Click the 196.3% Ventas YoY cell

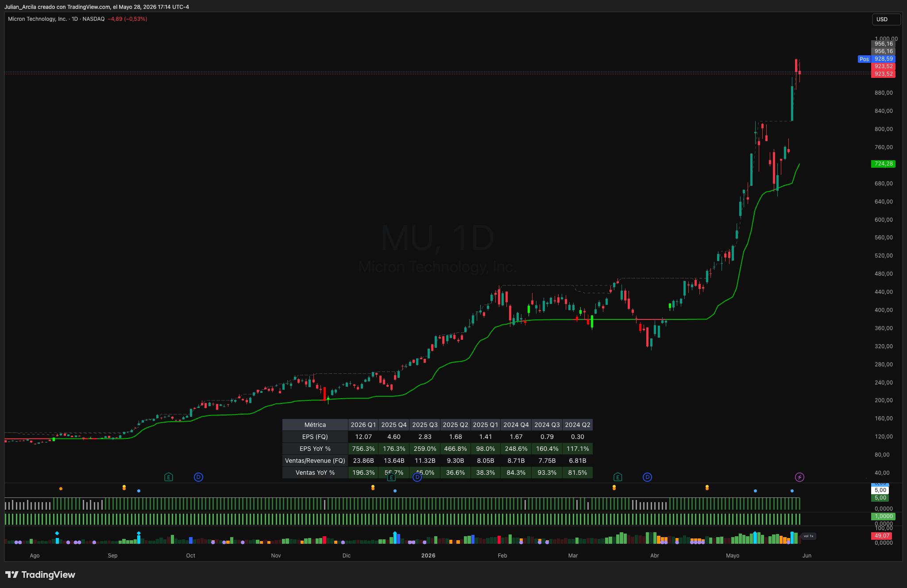pos(363,473)
